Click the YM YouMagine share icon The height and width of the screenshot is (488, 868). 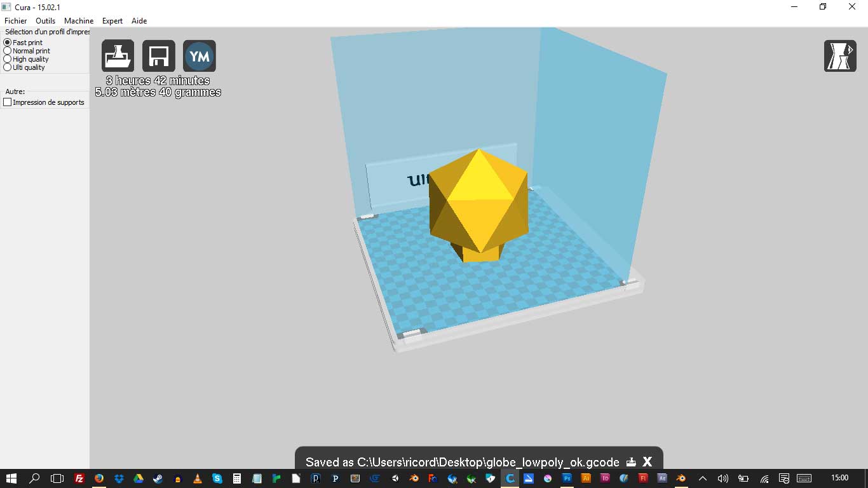(x=200, y=56)
